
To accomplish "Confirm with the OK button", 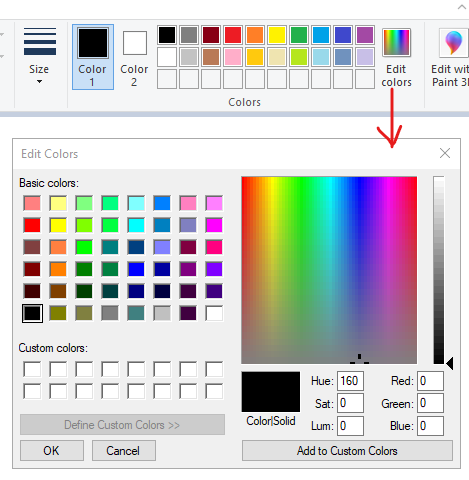I will pyautogui.click(x=52, y=451).
